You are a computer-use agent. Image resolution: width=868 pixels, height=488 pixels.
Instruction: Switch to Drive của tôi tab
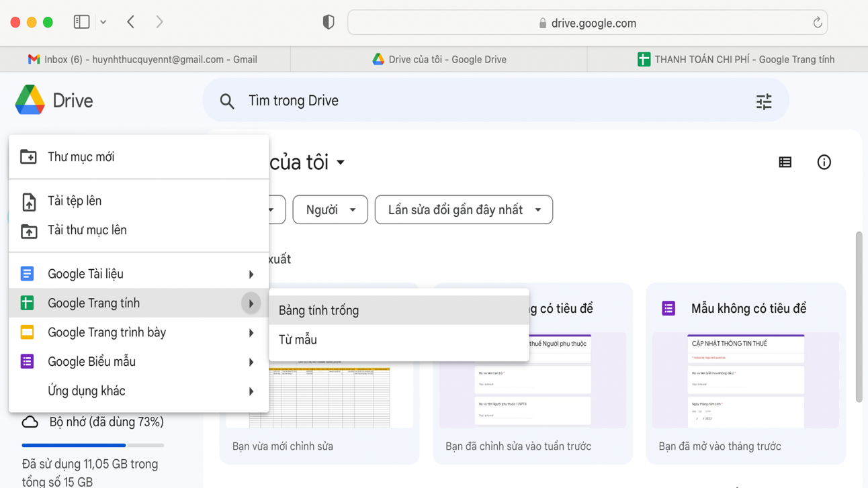point(439,59)
